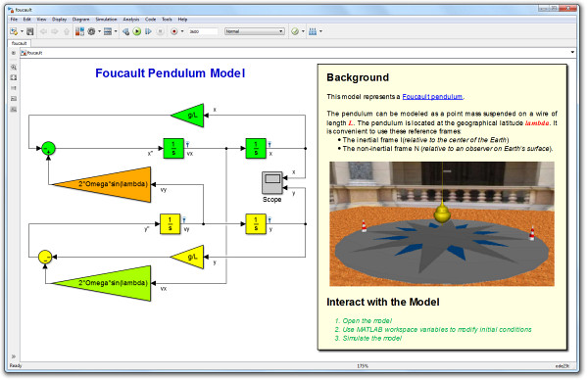Viewport: 588px width, 380px height.
Task: Open the File menu
Action: click(x=14, y=20)
